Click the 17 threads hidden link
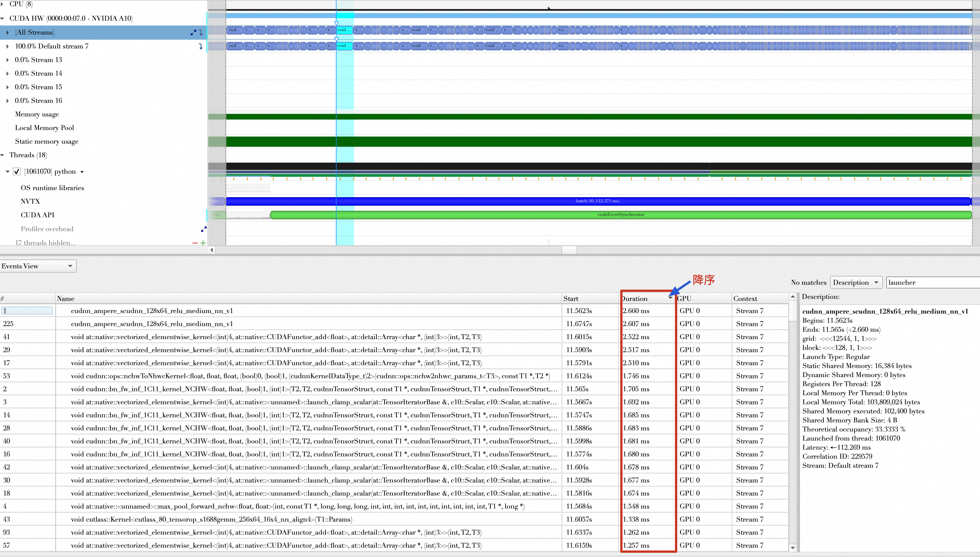Viewport: 980px width, 557px height. click(45, 243)
